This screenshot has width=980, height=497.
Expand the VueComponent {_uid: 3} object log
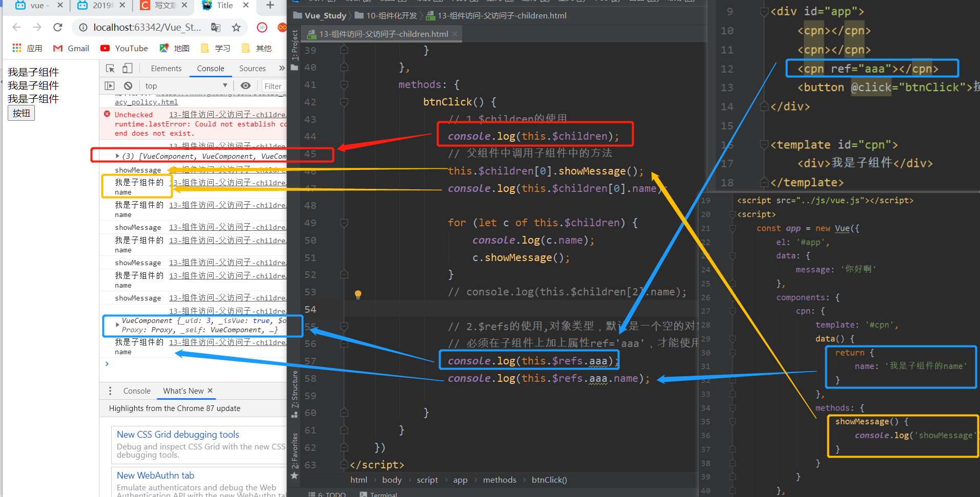pyautogui.click(x=117, y=325)
